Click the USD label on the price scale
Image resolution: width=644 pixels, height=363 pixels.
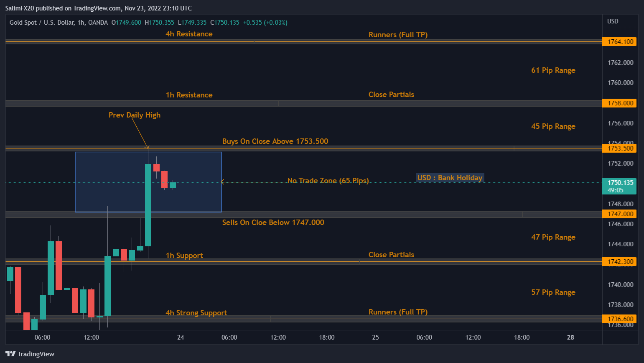tap(612, 21)
